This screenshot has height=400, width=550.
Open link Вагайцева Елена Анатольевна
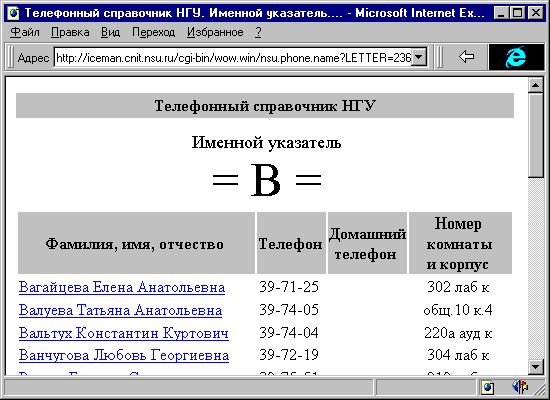point(122,287)
